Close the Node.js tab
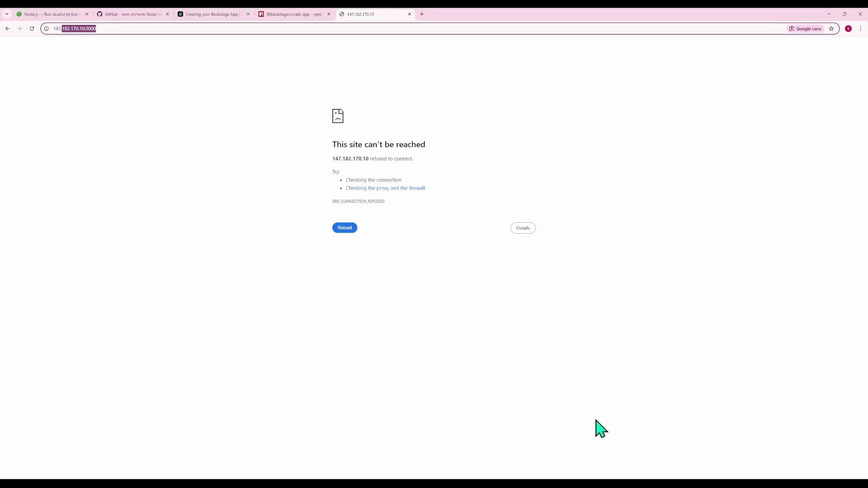Viewport: 868px width, 488px height. 87,14
